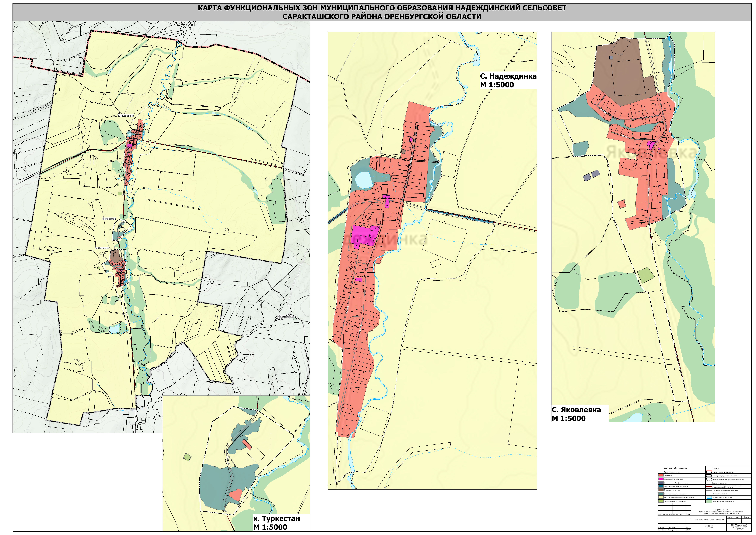Image resolution: width=756 pixels, height=535 pixels.
Task: Click the map title КАРТА ФУНКЦИОНАЛЬНЫХ ЗОН heading
Action: (x=382, y=12)
